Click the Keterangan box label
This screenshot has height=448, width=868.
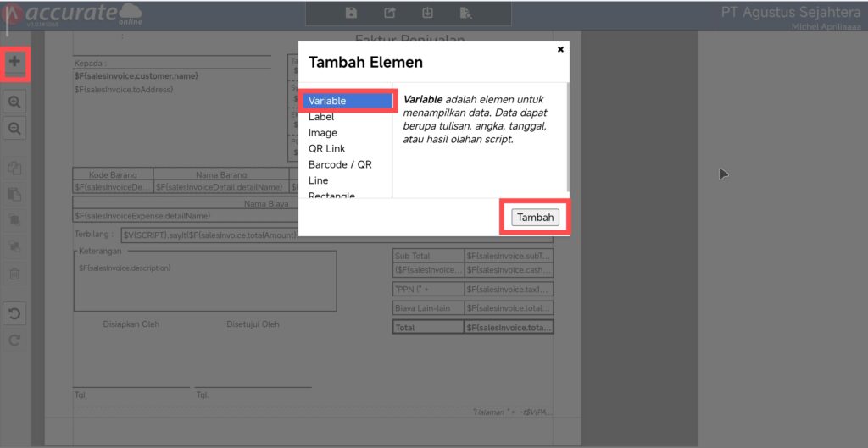[100, 252]
